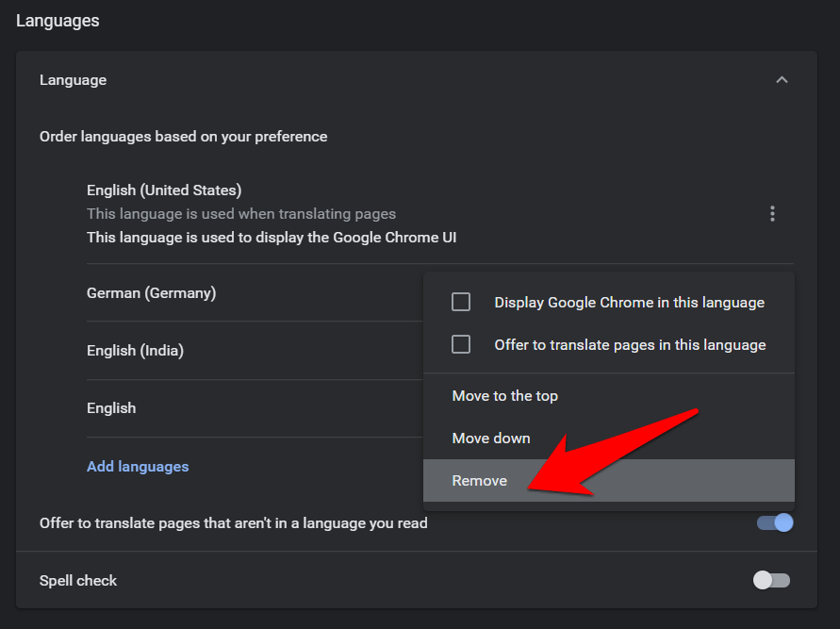Open the three-dot menu for English (United States)
This screenshot has height=629, width=840.
772,214
